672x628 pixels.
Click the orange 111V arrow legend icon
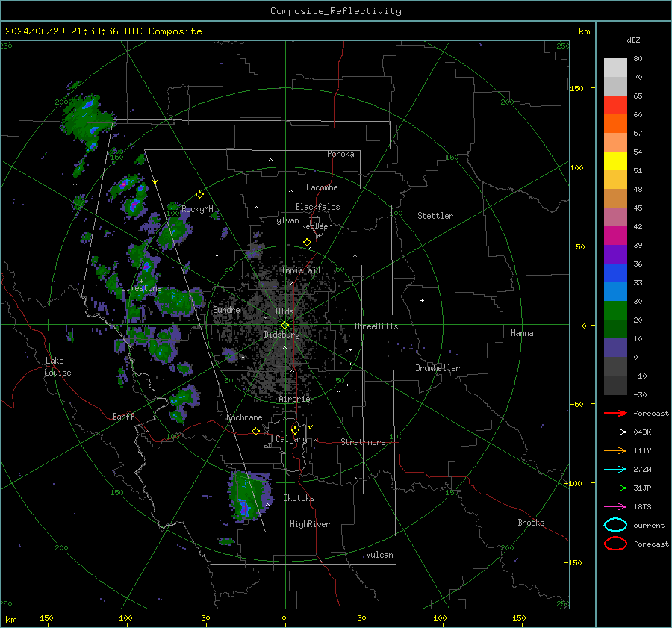[x=615, y=450]
